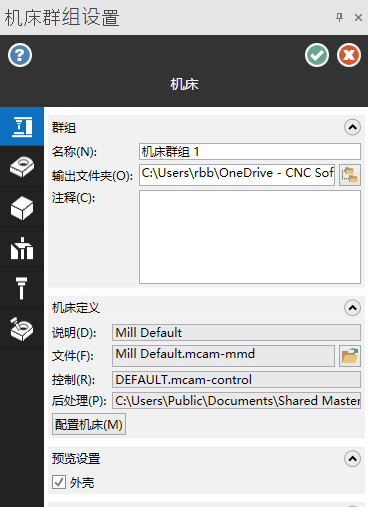Click the 配置机床(M) button
Image resolution: width=368 pixels, height=507 pixels.
click(x=89, y=424)
